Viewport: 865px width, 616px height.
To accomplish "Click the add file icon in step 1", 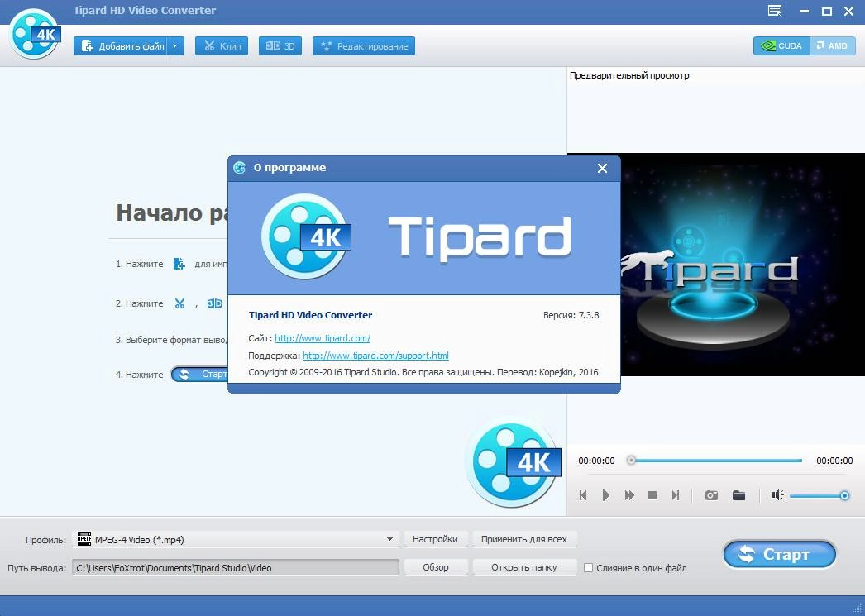I will (x=179, y=264).
